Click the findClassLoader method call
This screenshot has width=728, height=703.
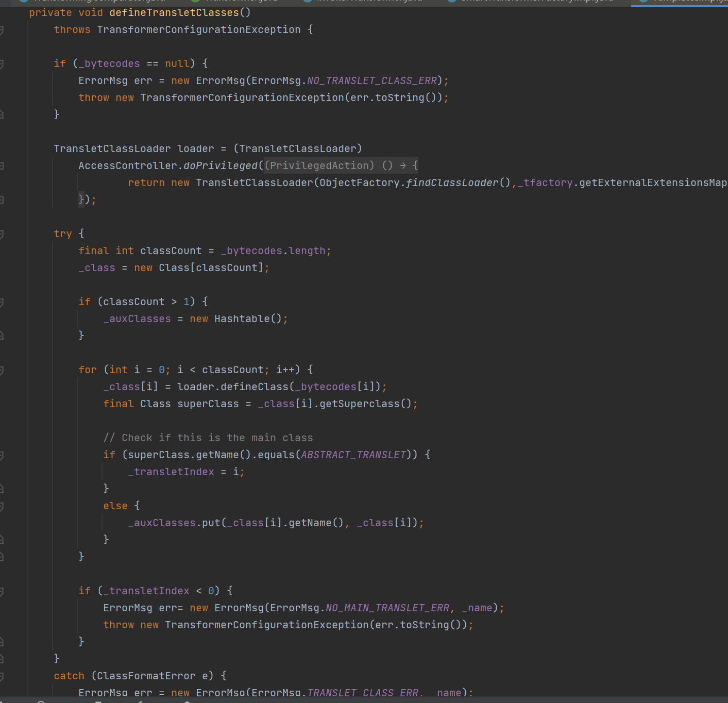452,182
